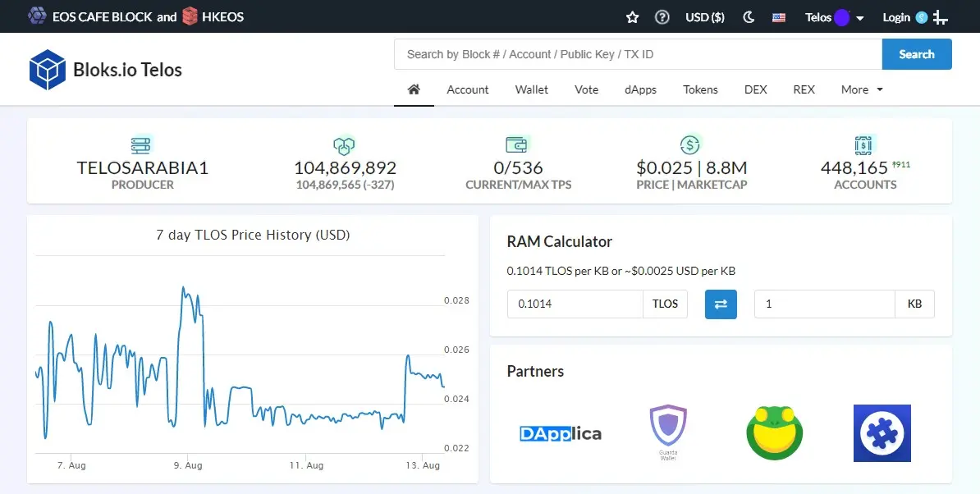Click the TPS wallet icon
This screenshot has width=980, height=494.
coord(518,145)
